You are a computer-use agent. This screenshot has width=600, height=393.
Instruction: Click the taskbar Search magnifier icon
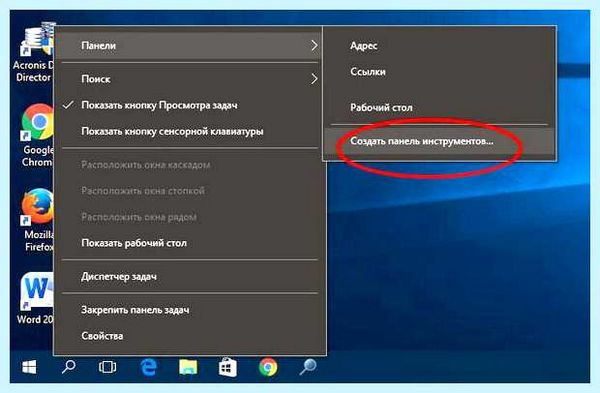tap(69, 367)
